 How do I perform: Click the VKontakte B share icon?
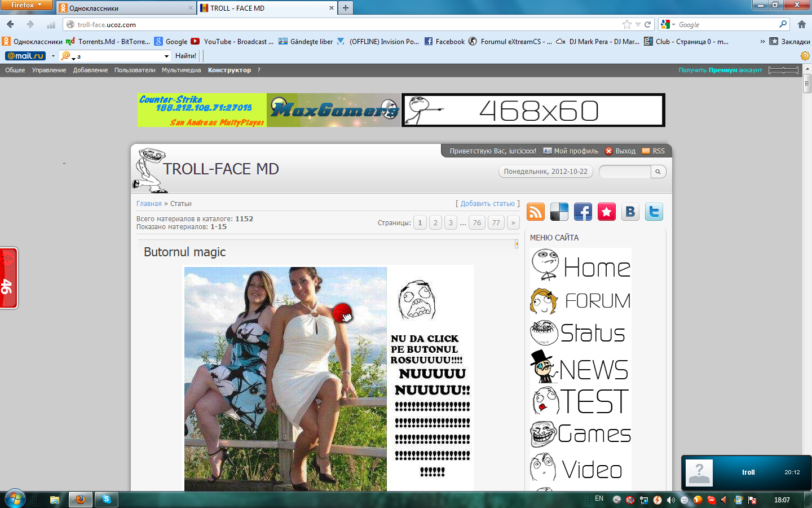point(630,212)
